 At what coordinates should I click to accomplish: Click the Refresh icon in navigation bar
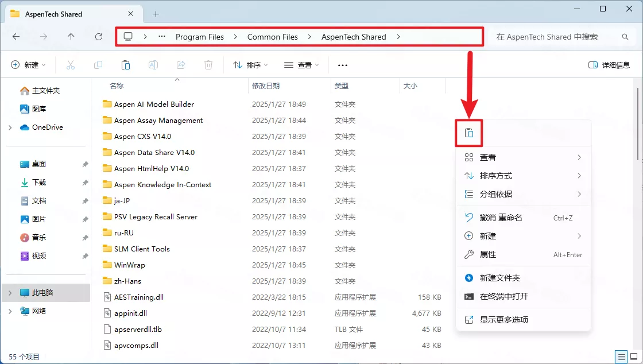click(x=99, y=37)
